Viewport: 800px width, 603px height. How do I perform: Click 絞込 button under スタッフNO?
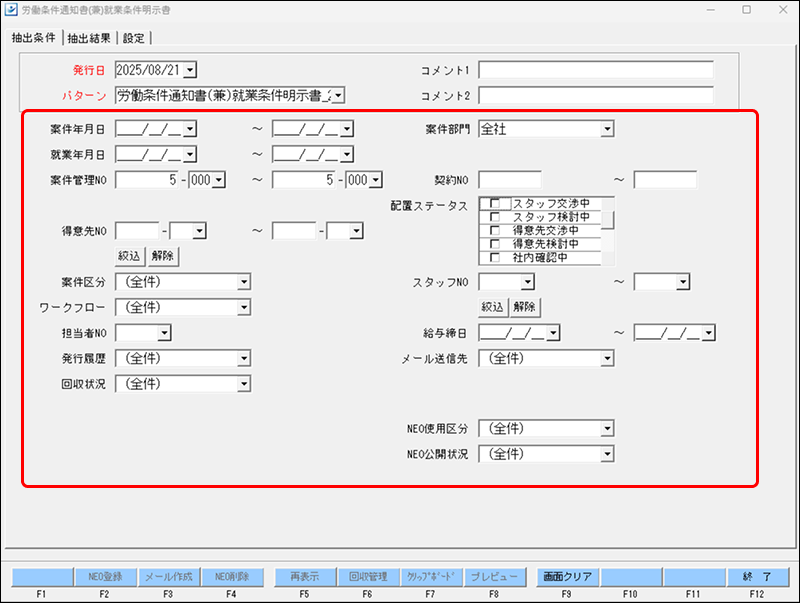tap(493, 307)
